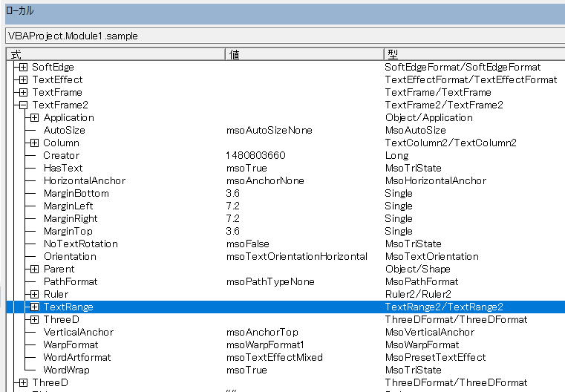Expand the TextFrame plus icon
Screen dimensions: 565x392
point(23,92)
